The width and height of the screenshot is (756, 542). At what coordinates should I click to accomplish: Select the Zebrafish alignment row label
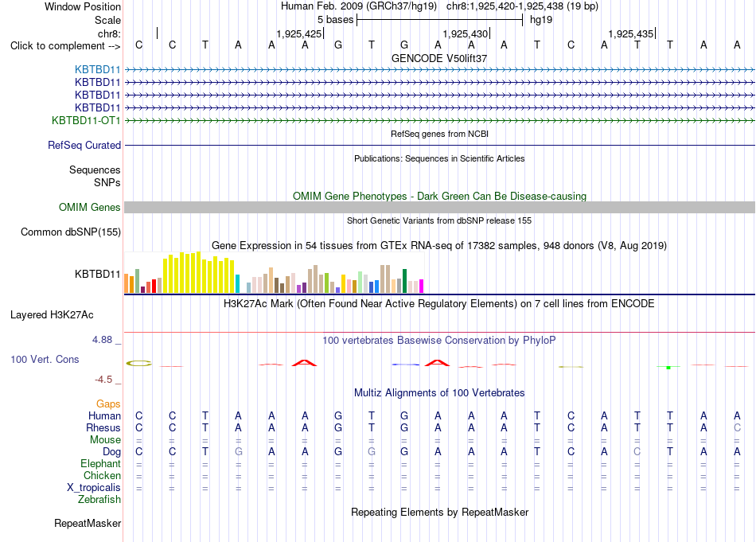click(99, 500)
